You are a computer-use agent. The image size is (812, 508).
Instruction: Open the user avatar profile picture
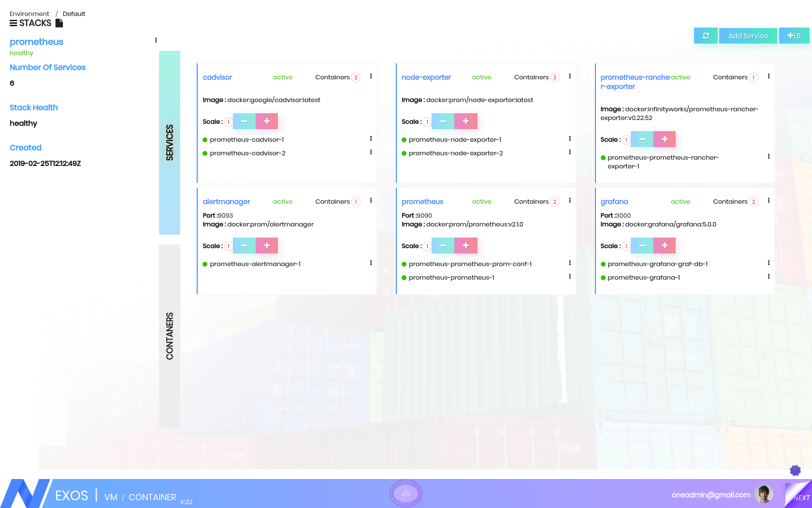click(764, 494)
